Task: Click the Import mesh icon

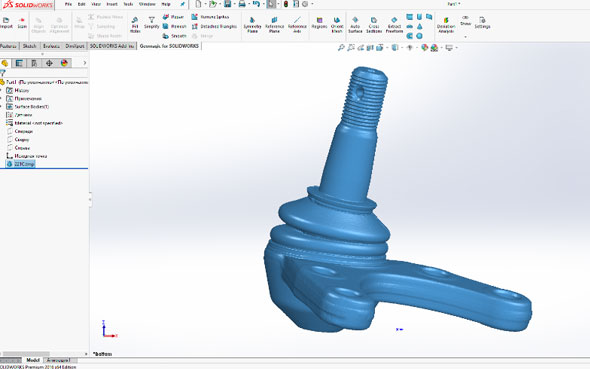Action: point(6,23)
